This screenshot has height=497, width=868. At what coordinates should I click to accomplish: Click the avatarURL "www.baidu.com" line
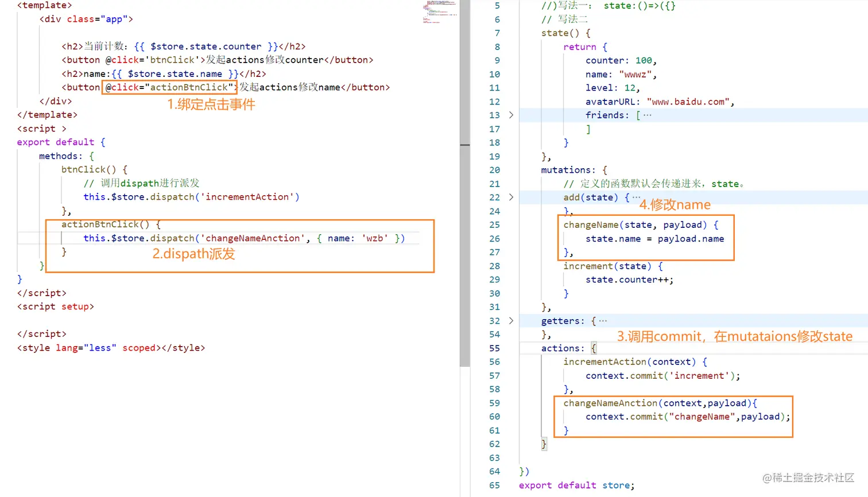(660, 102)
